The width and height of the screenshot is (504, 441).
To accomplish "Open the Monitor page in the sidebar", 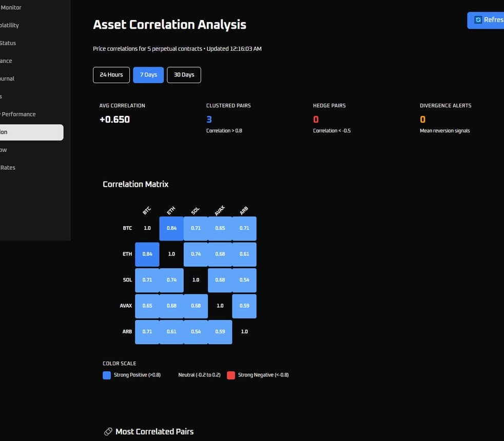I will pyautogui.click(x=11, y=8).
